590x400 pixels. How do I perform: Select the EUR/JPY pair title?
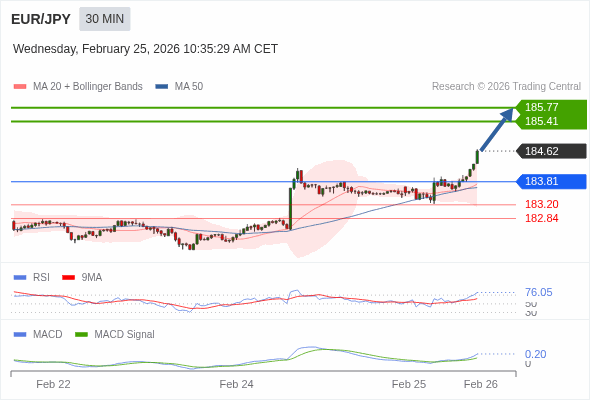tap(41, 19)
